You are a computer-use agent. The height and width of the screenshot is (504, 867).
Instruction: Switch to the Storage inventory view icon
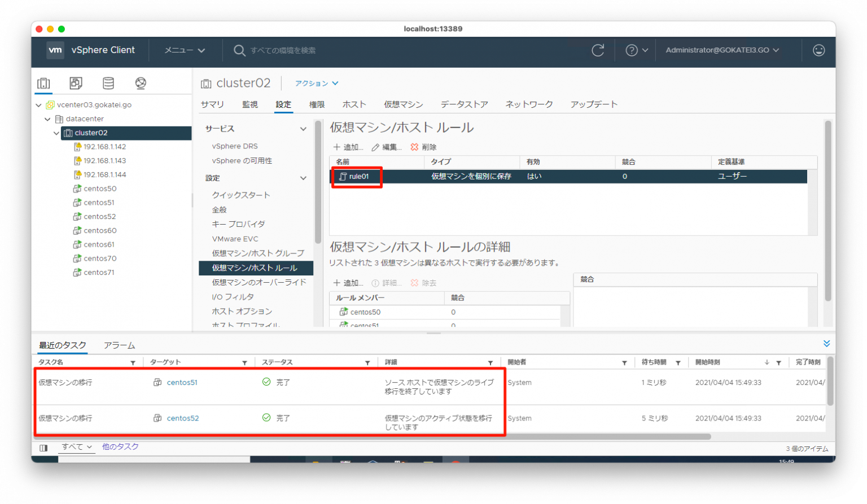click(x=108, y=83)
